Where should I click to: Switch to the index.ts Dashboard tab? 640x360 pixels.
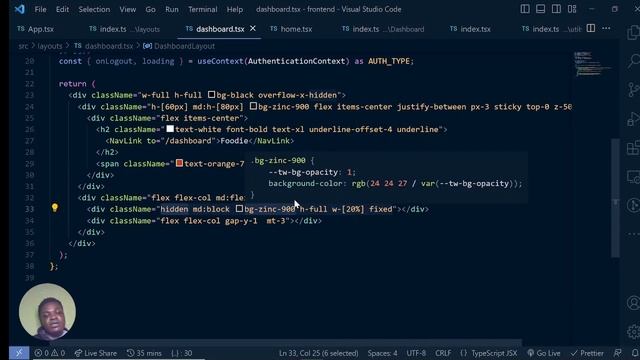pos(383,29)
